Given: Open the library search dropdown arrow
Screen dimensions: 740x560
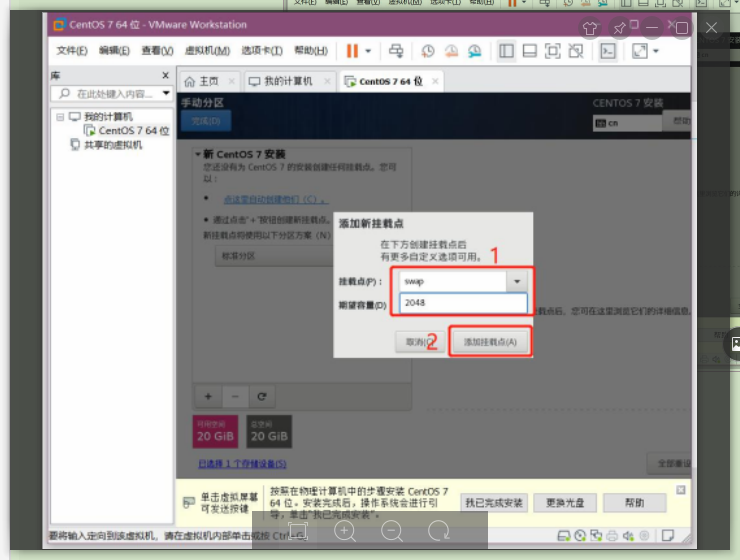Looking at the screenshot, I should click(166, 93).
